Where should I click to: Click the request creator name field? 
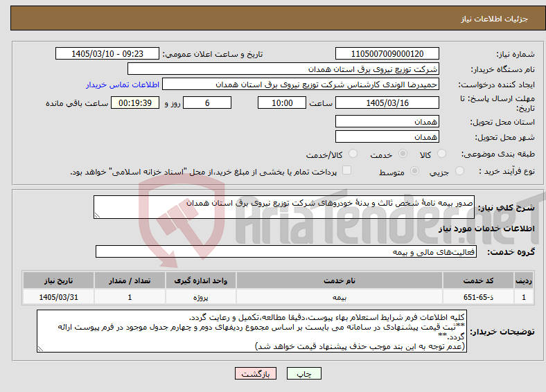coord(301,84)
